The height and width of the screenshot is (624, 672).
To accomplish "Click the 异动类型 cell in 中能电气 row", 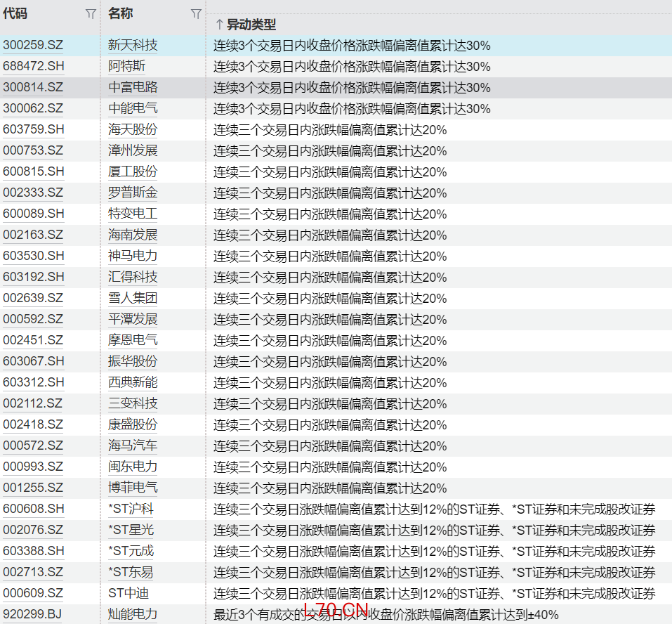I will pos(352,109).
